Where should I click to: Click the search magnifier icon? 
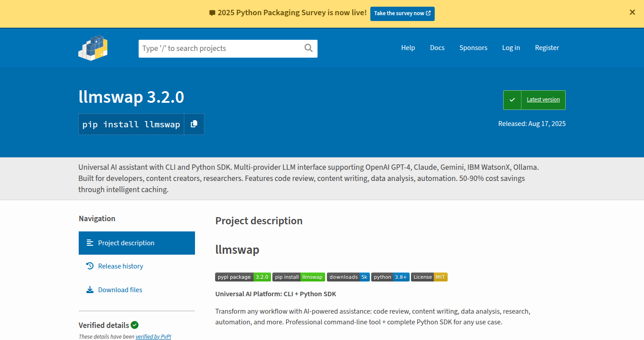coord(309,48)
